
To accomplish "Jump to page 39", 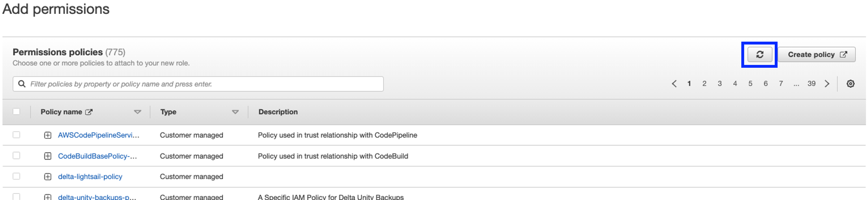I will (811, 83).
